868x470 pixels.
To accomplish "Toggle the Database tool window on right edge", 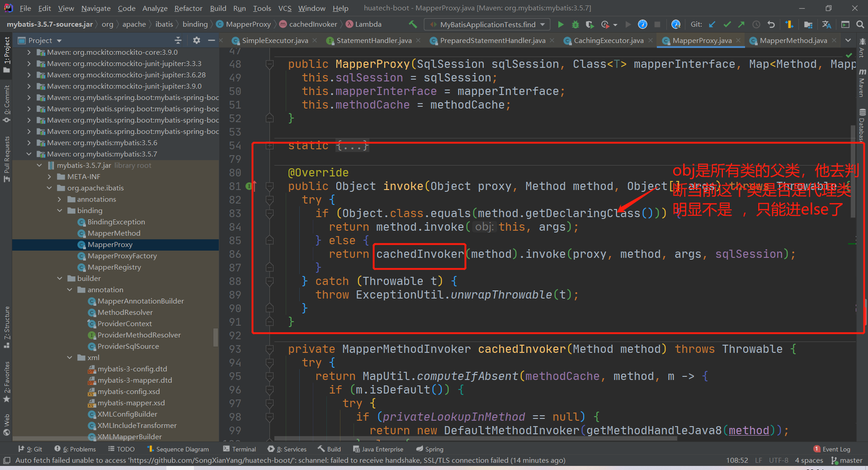I will pos(862,125).
